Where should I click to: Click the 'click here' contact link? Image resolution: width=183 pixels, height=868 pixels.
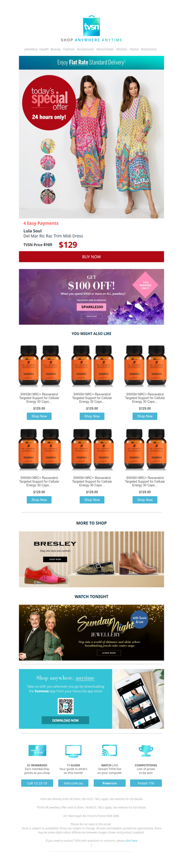click(x=131, y=841)
